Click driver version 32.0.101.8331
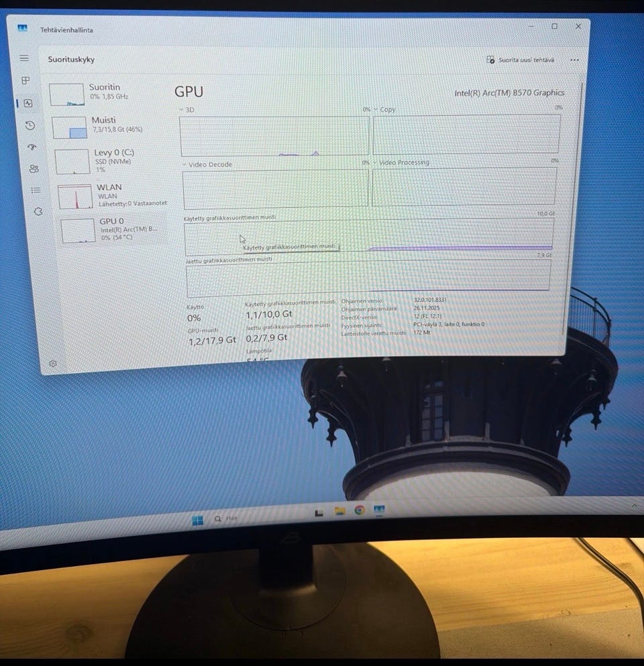This screenshot has height=666, width=644. 430,300
